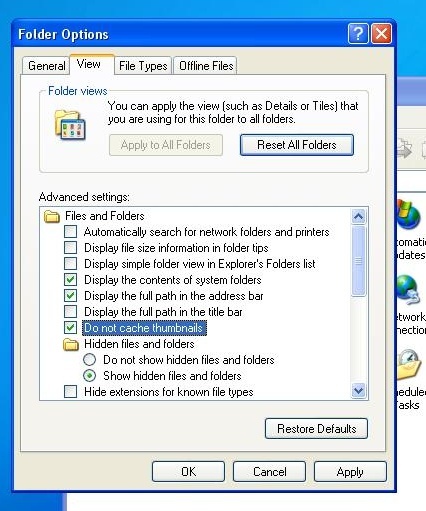
Task: Open the Offline Files tab
Action: click(206, 65)
